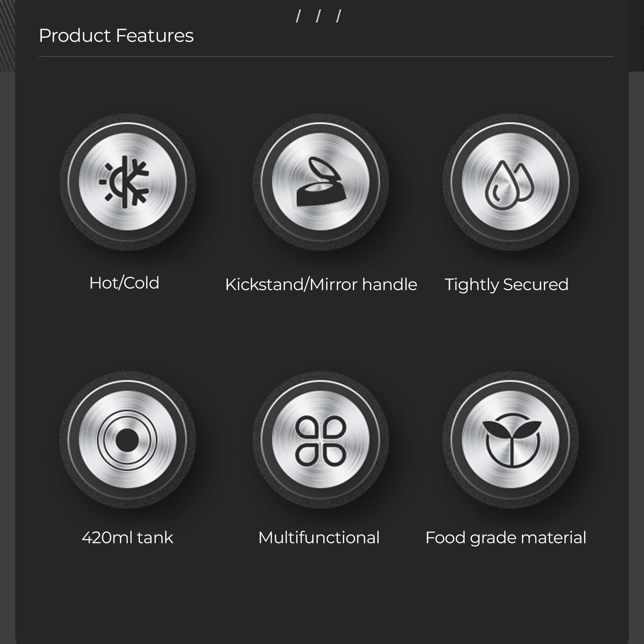Screen dimensions: 644x644
Task: Click the middle slash mark at top
Action: pyautogui.click(x=319, y=16)
